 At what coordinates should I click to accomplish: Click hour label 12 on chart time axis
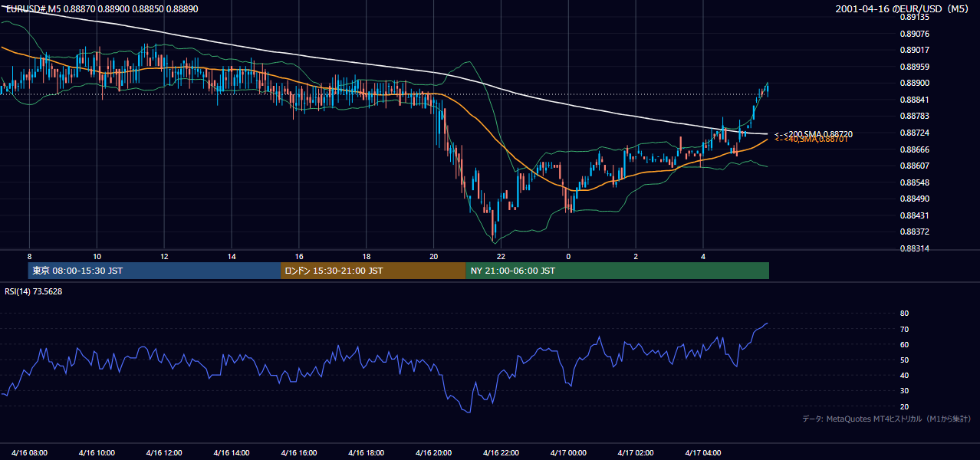pos(164,256)
